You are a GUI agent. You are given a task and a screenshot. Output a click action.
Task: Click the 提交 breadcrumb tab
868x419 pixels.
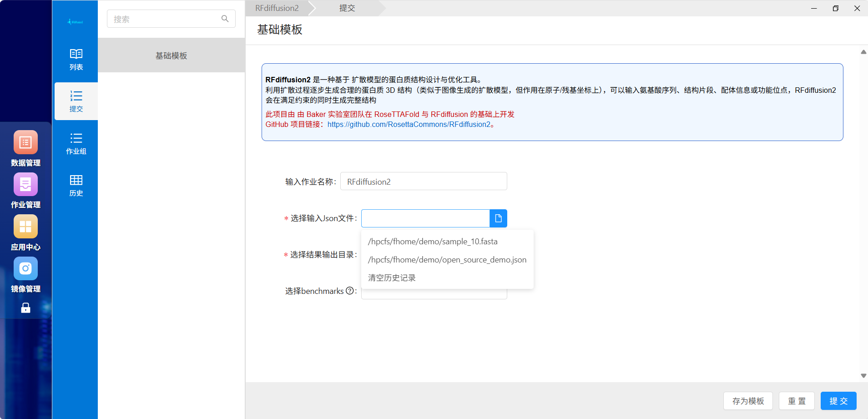[347, 8]
